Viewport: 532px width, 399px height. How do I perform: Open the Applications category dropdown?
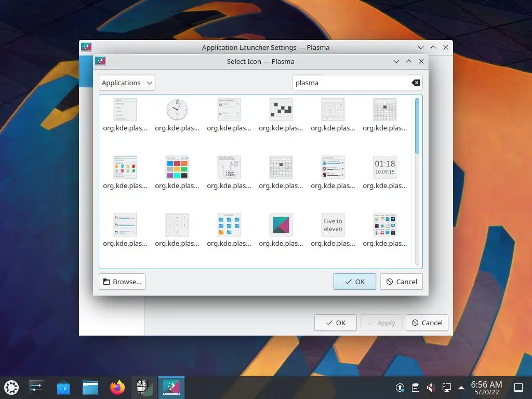click(x=127, y=83)
